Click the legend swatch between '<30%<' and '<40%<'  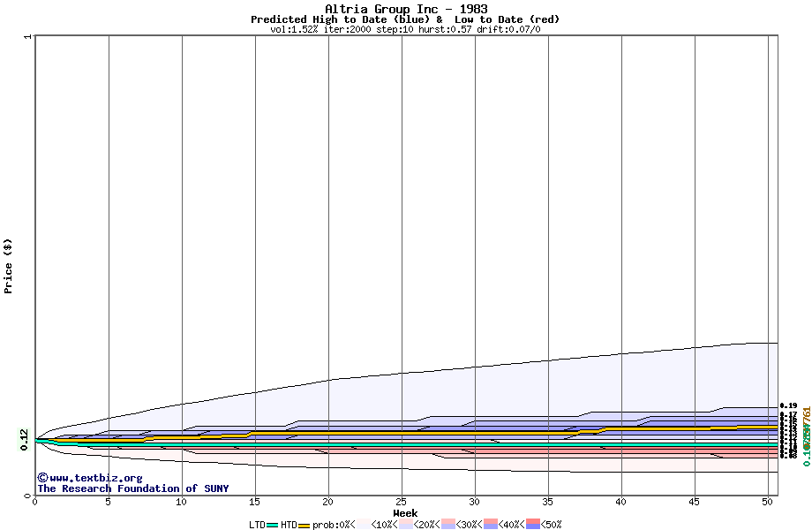[x=491, y=525]
